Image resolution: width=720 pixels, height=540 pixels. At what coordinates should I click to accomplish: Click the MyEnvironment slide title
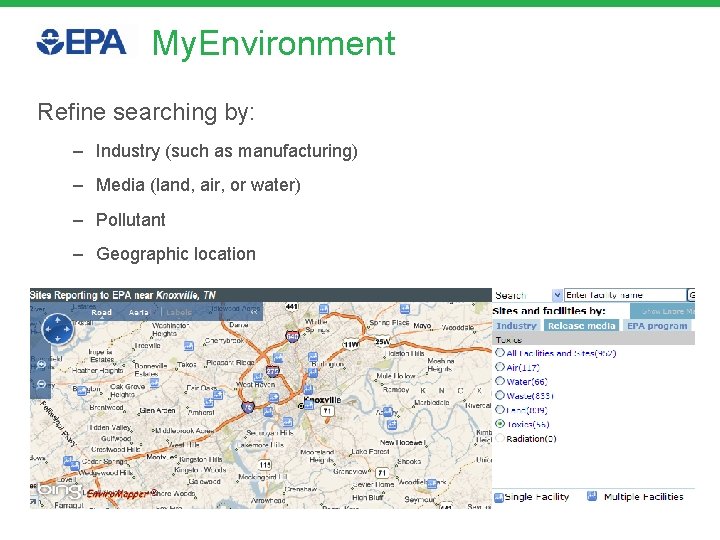coord(274,44)
